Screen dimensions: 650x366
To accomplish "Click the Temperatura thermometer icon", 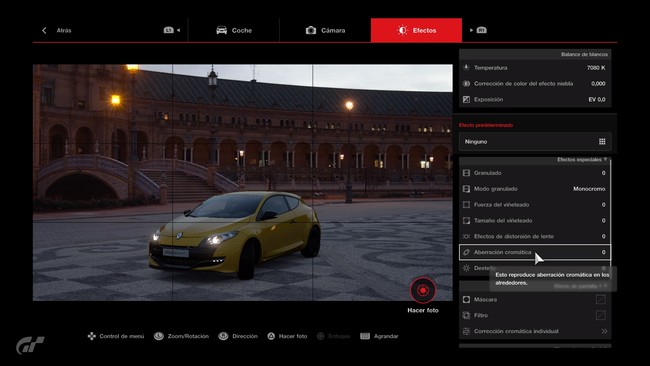I will click(466, 68).
